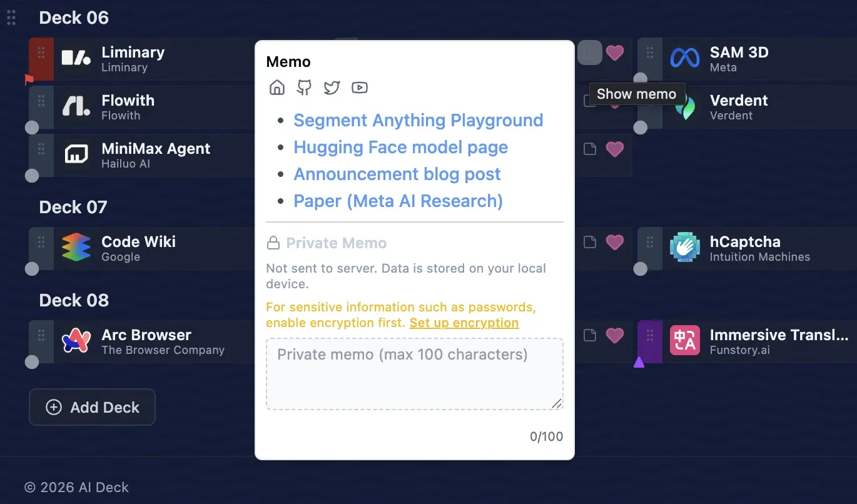Click the hCaptcha hand logo
Image resolution: width=857 pixels, height=504 pixels.
pyautogui.click(x=685, y=248)
